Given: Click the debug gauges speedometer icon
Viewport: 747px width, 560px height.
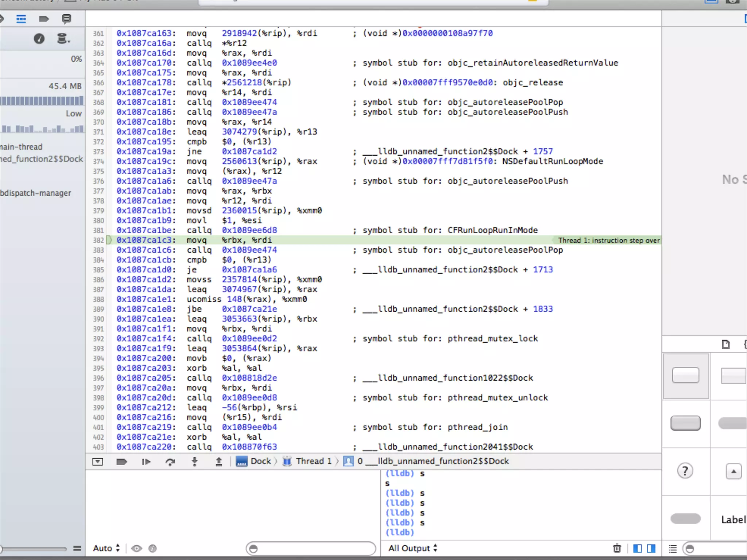Looking at the screenshot, I should [39, 39].
